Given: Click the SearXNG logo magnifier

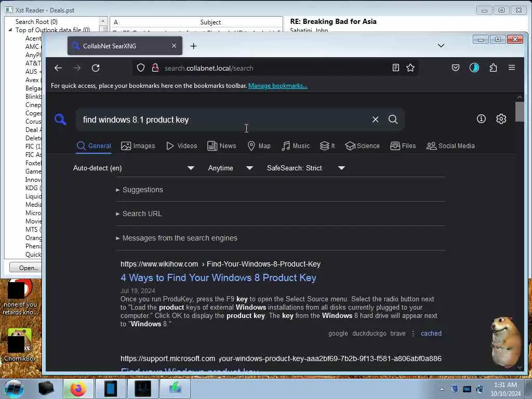Looking at the screenshot, I should pyautogui.click(x=60, y=119).
